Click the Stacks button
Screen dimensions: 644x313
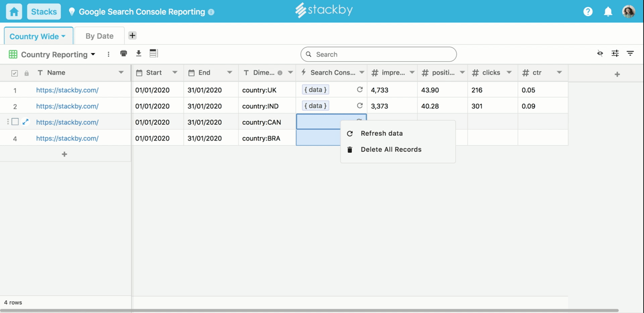[x=44, y=12]
